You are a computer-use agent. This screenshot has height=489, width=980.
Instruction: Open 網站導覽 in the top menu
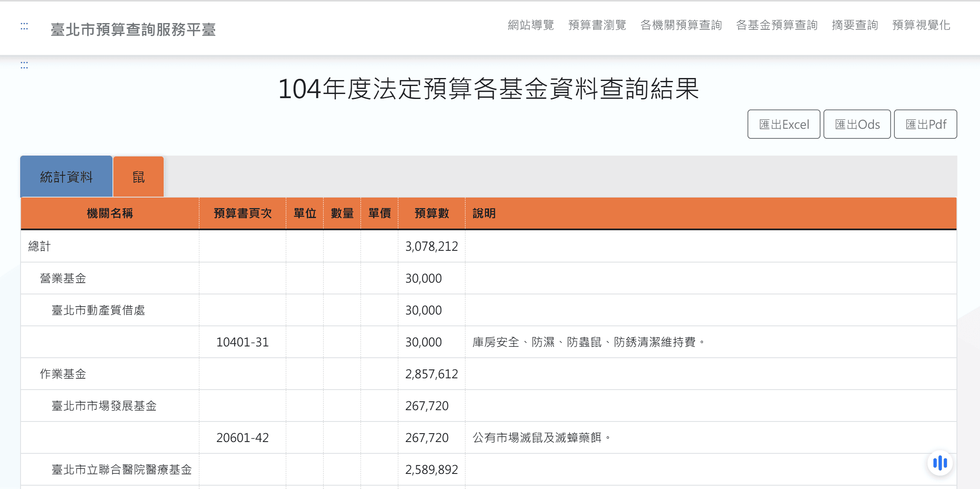[531, 25]
